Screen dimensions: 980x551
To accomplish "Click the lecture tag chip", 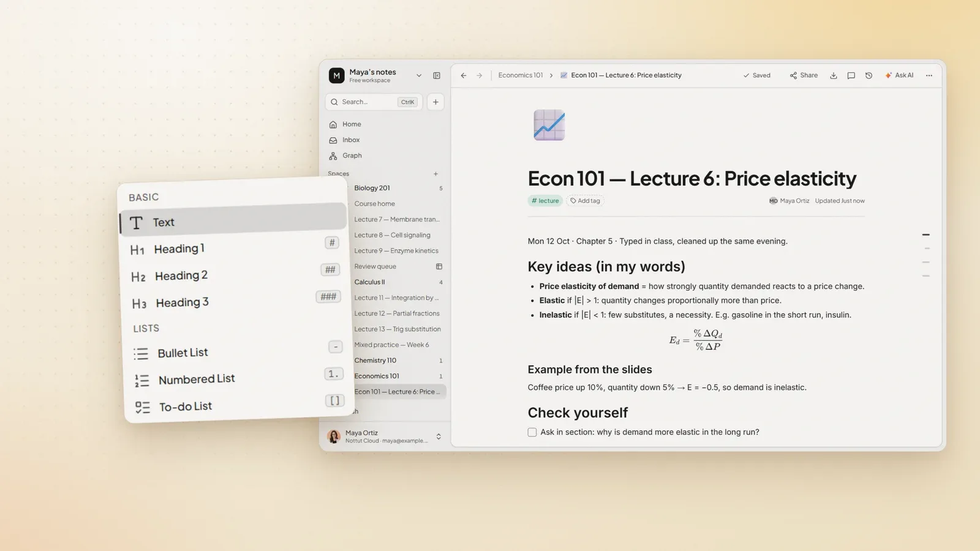I will (545, 201).
